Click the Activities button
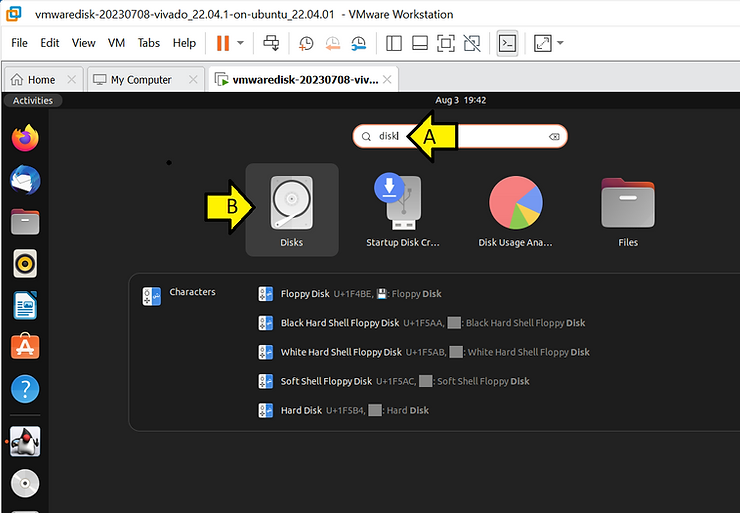Viewport: 740px width, 513px height. pos(32,100)
